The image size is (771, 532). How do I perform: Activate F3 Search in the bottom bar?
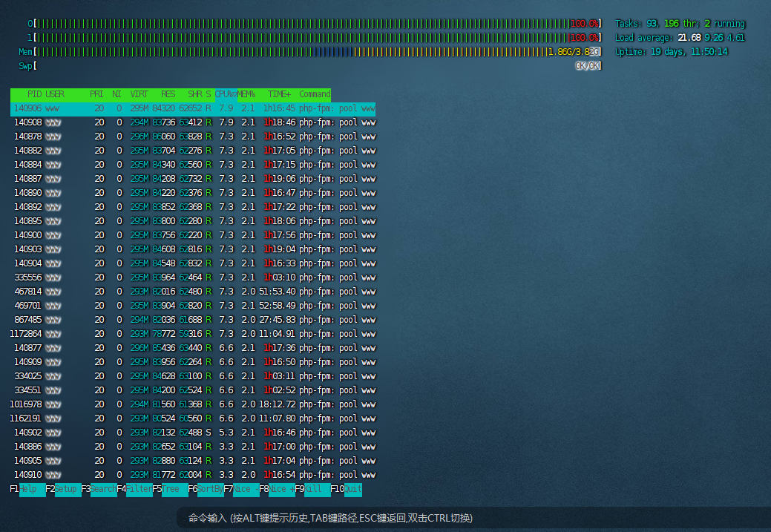point(99,489)
